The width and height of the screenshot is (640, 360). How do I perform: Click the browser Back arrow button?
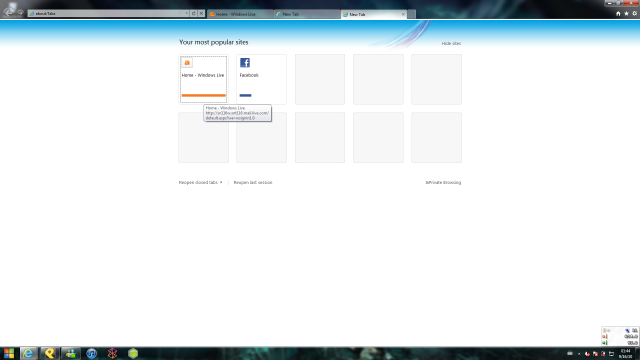point(9,12)
